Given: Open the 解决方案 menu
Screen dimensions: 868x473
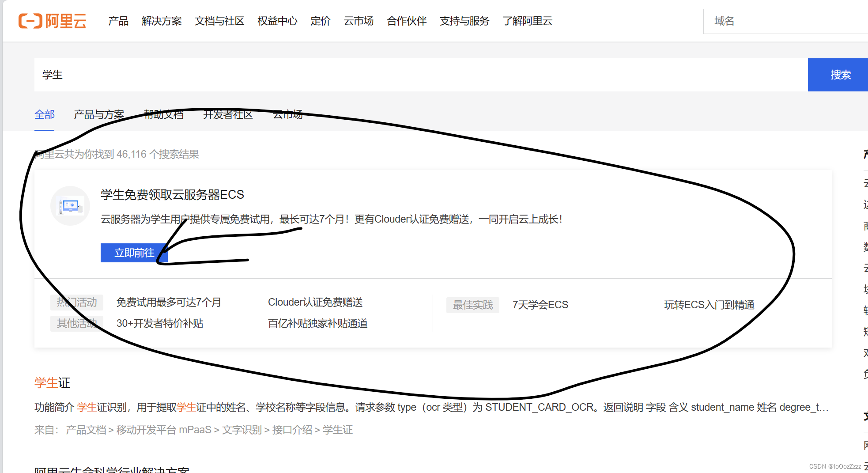Looking at the screenshot, I should click(162, 21).
